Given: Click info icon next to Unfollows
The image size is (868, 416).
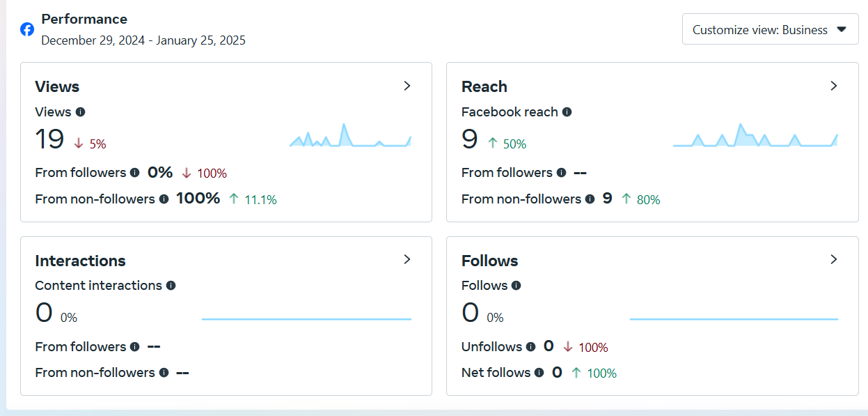Looking at the screenshot, I should pos(531,347).
